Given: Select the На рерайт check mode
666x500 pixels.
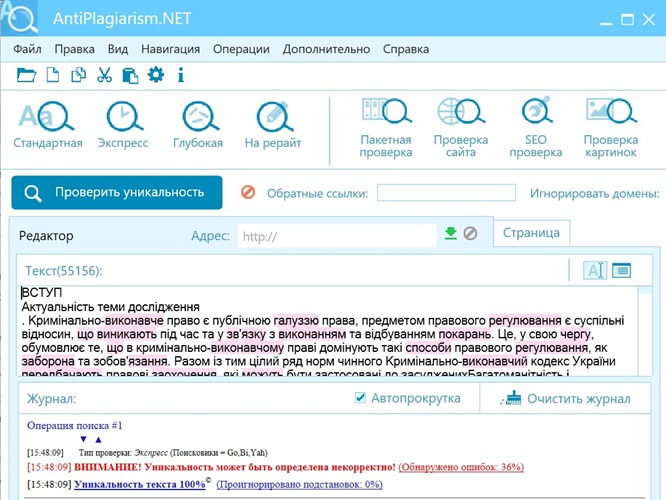Looking at the screenshot, I should (273, 126).
